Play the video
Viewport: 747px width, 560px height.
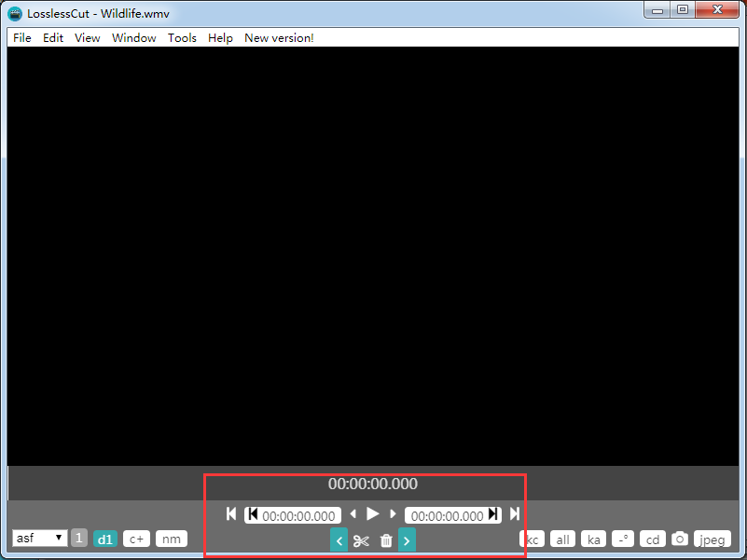click(x=372, y=514)
